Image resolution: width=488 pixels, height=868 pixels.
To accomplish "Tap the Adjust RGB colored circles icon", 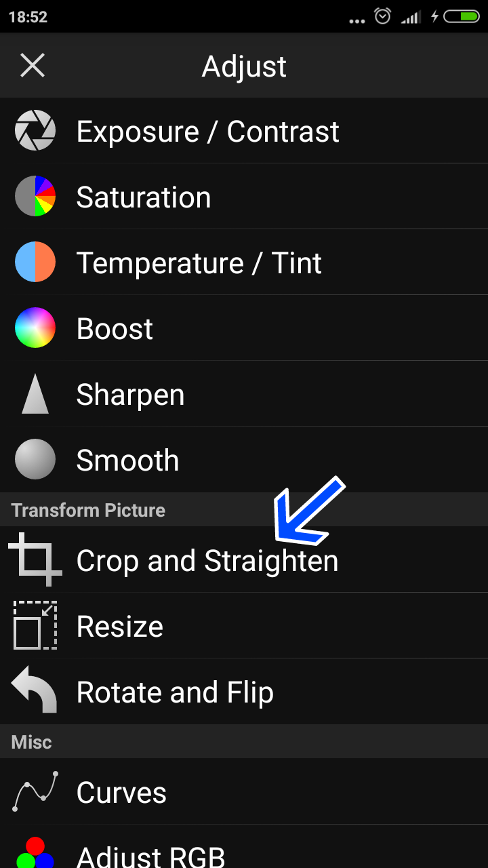I will (35, 853).
